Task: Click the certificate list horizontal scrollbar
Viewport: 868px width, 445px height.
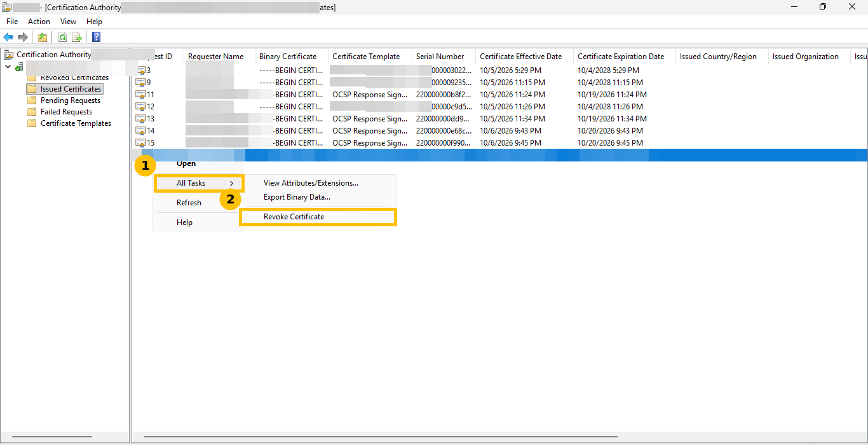Action: tap(380, 437)
